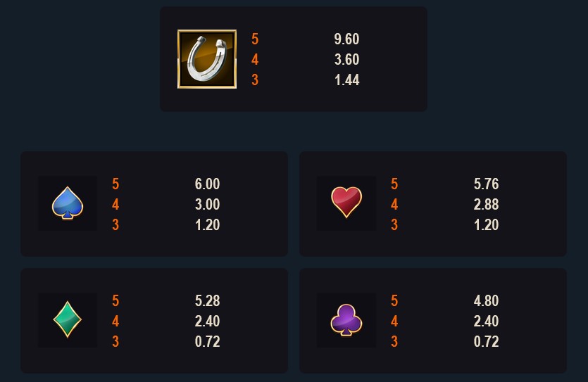Click the orange 5 count beside horseshoe
588x382 pixels.
tap(255, 39)
